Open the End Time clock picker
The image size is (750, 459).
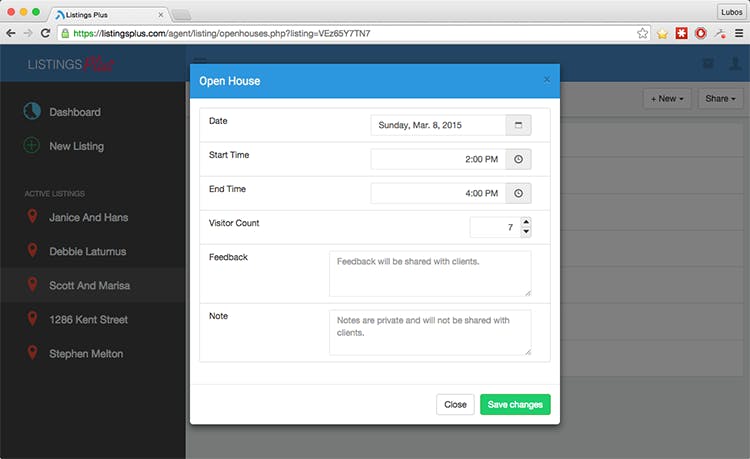[x=518, y=193]
